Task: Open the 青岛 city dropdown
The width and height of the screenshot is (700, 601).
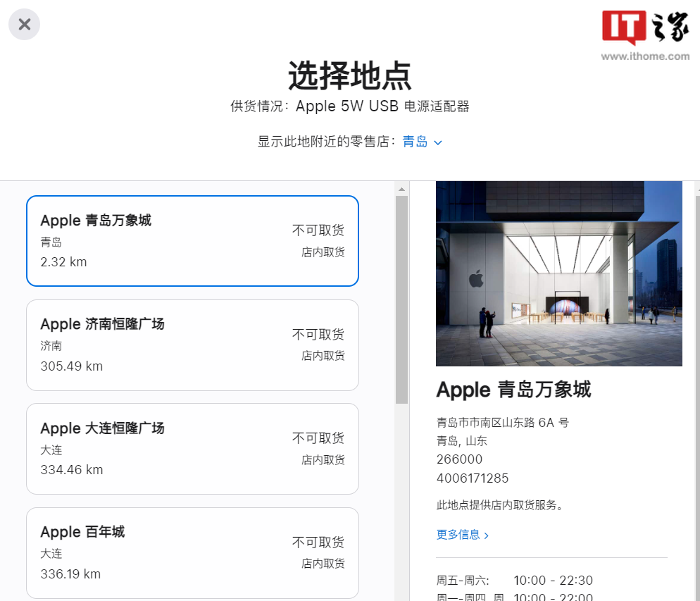Action: [422, 142]
